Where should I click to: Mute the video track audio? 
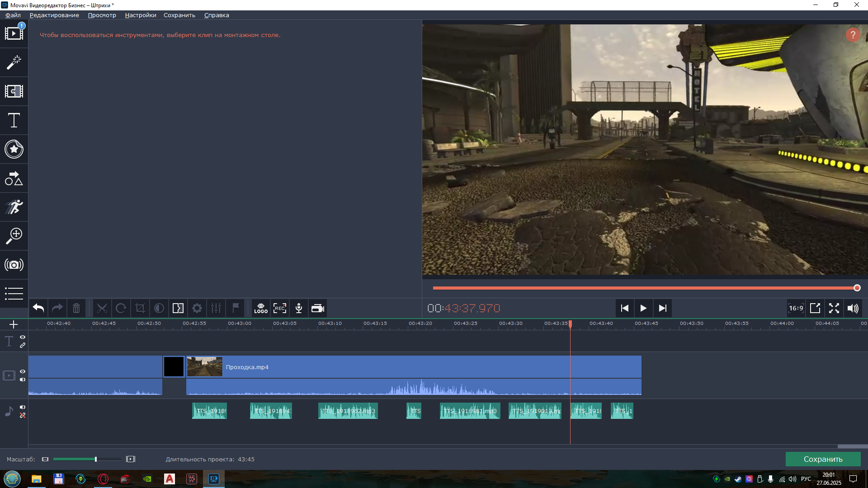click(23, 380)
